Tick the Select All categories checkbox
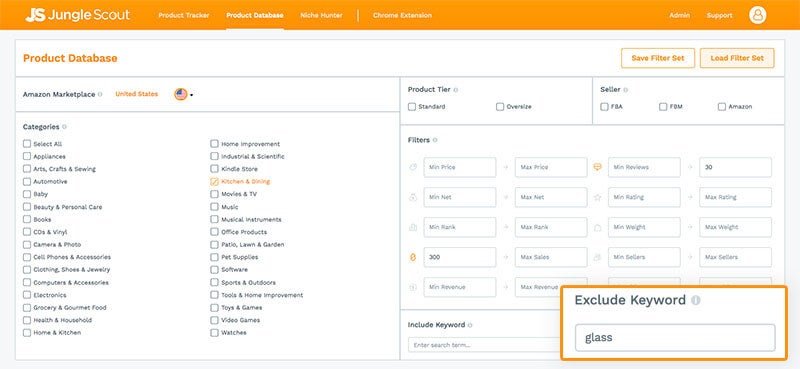Image resolution: width=800 pixels, height=369 pixels. 27,144
